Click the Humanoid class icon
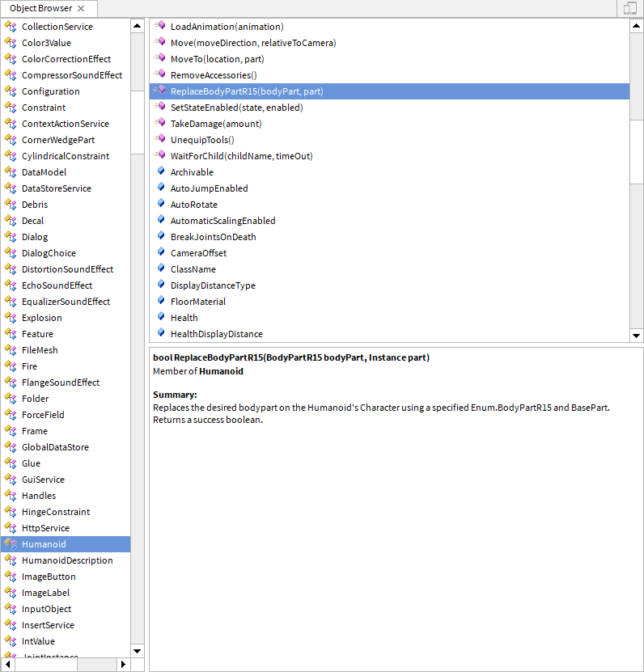Screen dimensions: 644x672 [11, 544]
